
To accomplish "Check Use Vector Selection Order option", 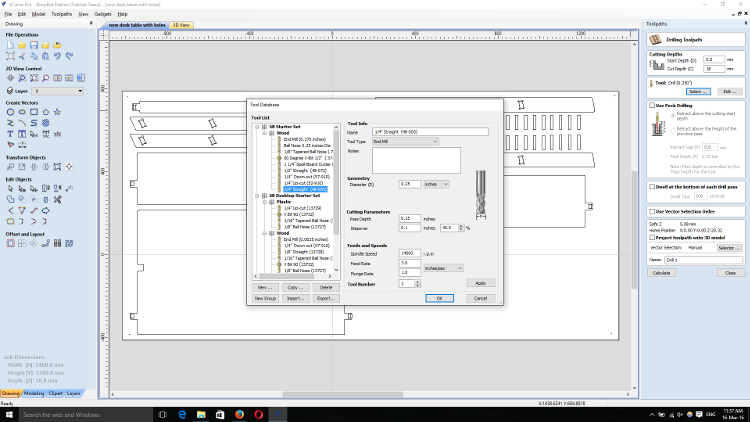I will tap(651, 211).
